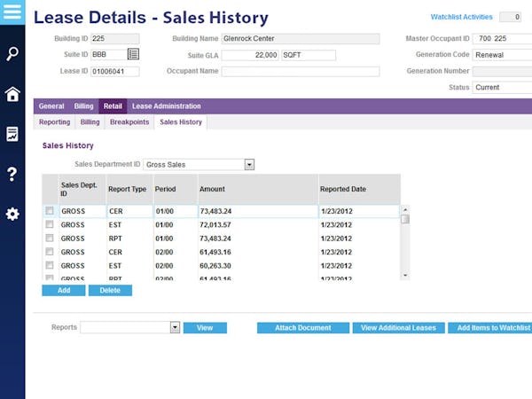The height and width of the screenshot is (399, 532).
Task: Click the search magnifier sidebar icon
Action: tap(12, 54)
